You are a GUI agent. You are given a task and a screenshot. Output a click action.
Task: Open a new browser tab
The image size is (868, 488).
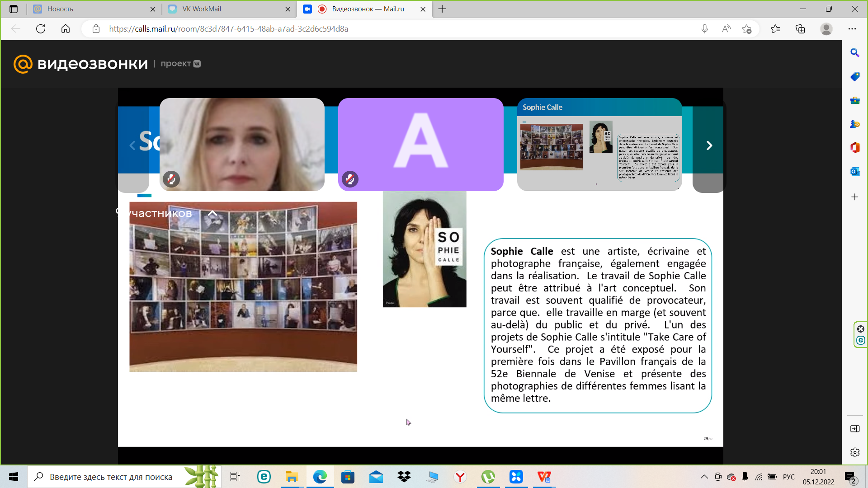click(x=442, y=9)
